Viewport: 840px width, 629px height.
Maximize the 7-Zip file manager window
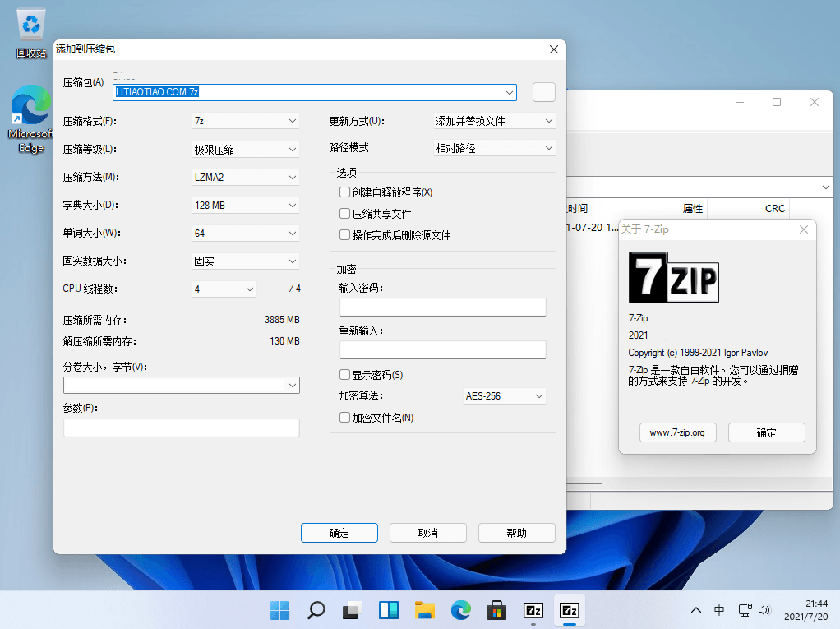click(x=776, y=102)
